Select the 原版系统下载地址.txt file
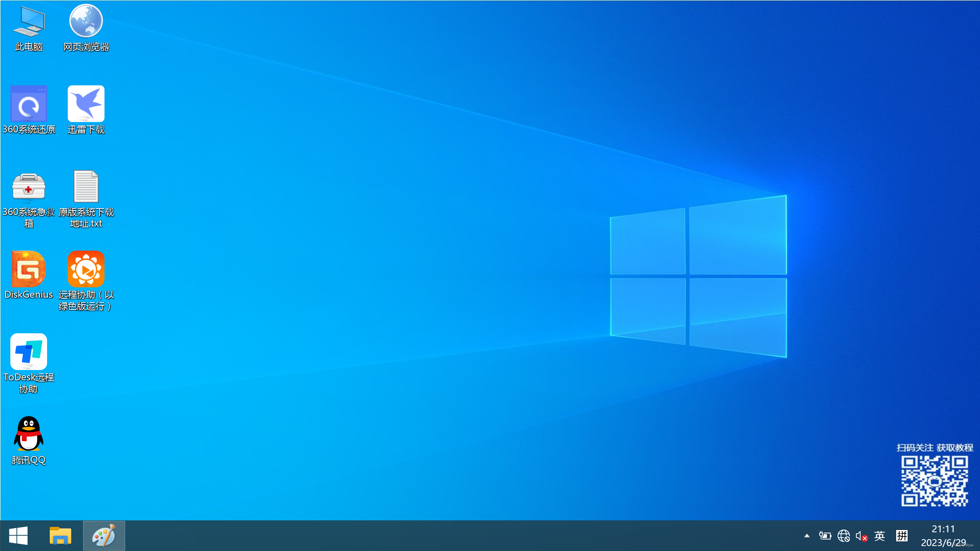Image resolution: width=980 pixels, height=551 pixels. (x=86, y=187)
